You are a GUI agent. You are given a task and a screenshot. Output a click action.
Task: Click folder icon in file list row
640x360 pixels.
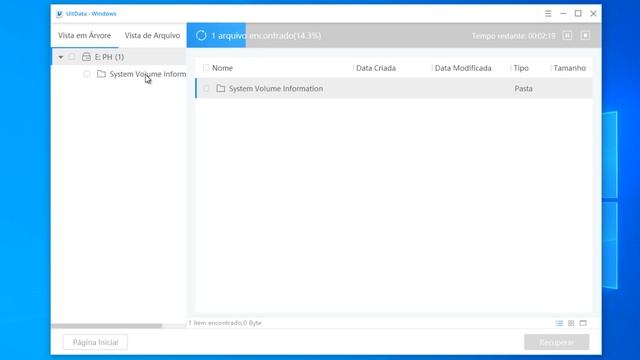coord(220,88)
